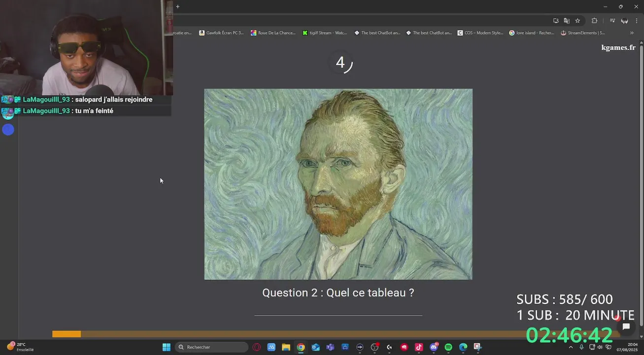The image size is (644, 355).
Task: Open the weather widget showing 28°C
Action: tap(20, 347)
